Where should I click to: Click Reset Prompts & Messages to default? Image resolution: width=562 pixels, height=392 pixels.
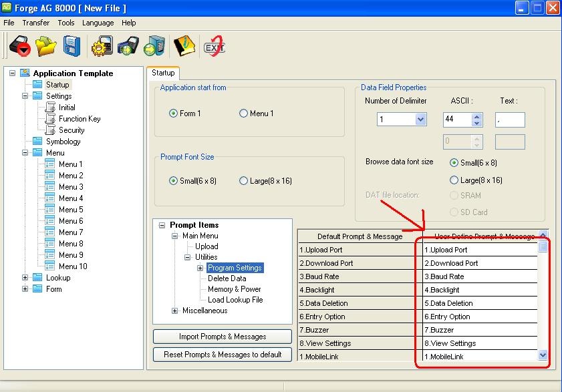tap(223, 355)
